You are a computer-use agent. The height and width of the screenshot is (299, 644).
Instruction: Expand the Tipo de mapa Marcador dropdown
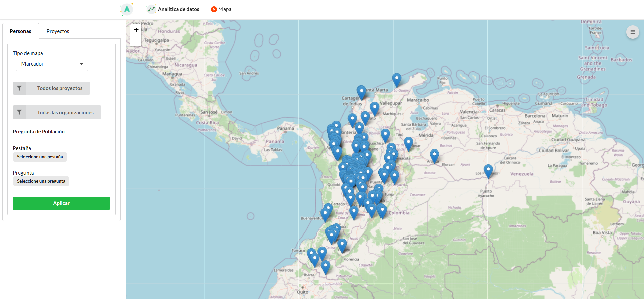(x=52, y=64)
